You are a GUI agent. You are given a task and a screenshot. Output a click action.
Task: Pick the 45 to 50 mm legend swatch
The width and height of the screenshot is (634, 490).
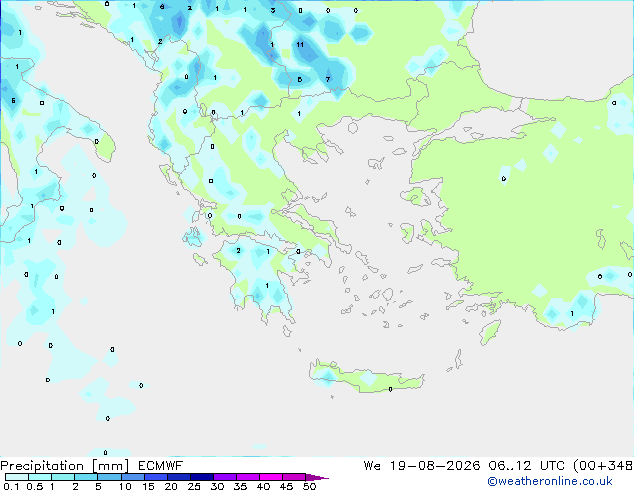point(294,477)
